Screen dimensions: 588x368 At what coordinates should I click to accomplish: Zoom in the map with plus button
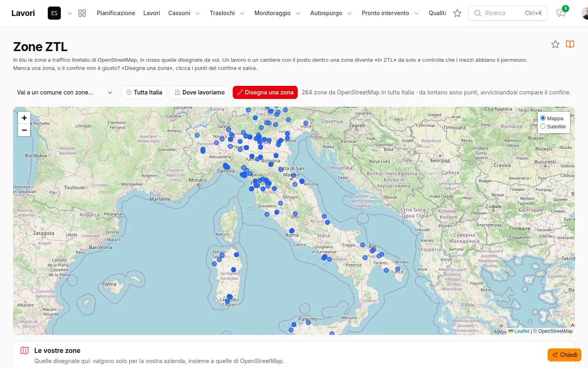point(24,118)
